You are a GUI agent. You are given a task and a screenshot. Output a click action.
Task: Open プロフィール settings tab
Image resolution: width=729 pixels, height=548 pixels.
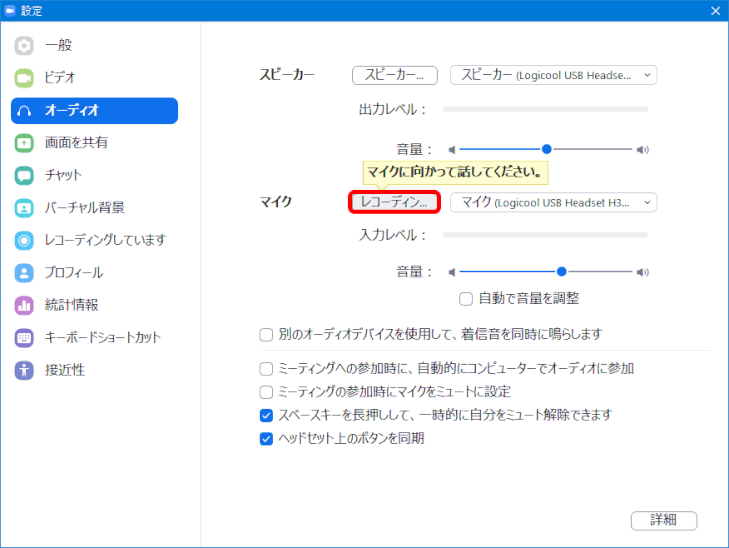[94, 273]
